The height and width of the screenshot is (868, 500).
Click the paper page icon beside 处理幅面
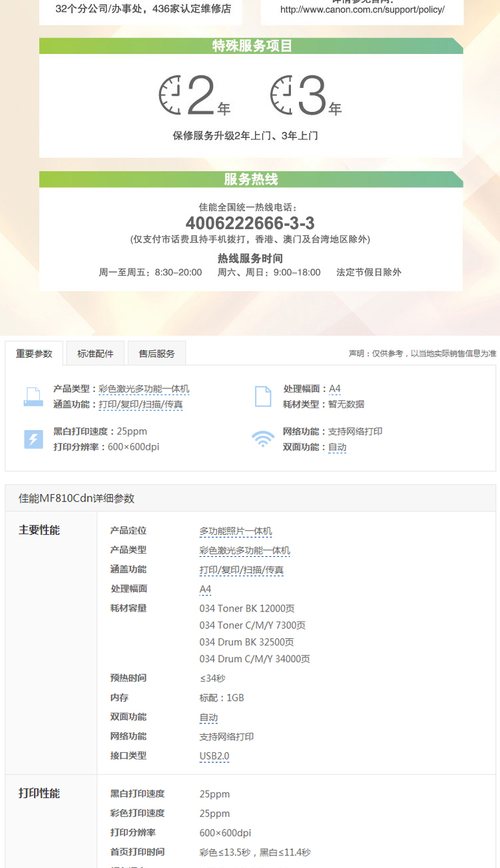pos(263,396)
